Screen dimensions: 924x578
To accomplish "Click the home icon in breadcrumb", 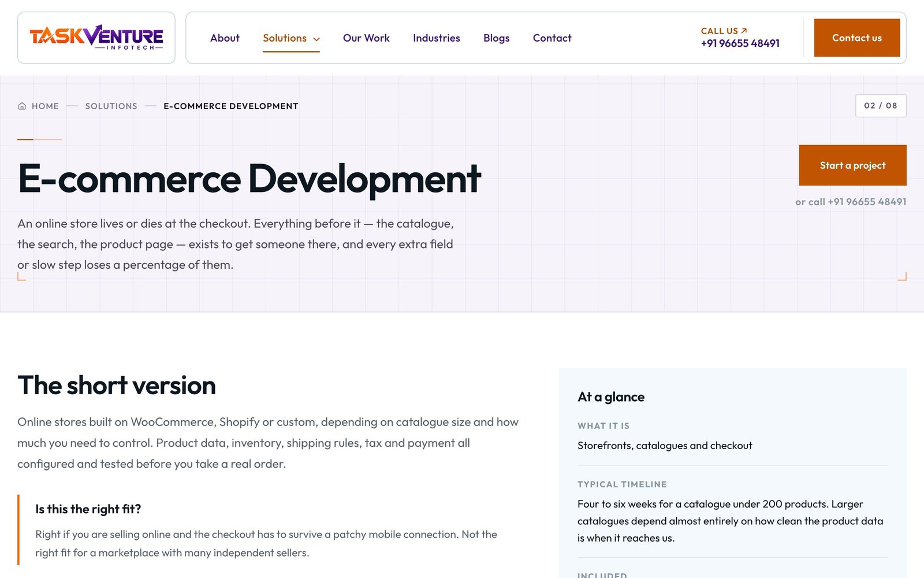I will tap(22, 106).
